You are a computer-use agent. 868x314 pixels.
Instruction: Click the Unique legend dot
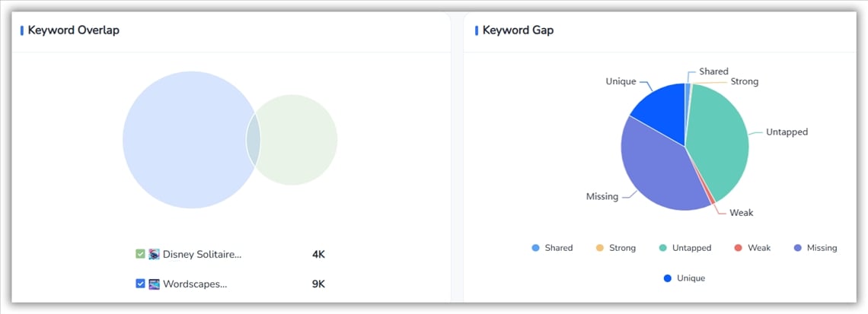pyautogui.click(x=668, y=278)
